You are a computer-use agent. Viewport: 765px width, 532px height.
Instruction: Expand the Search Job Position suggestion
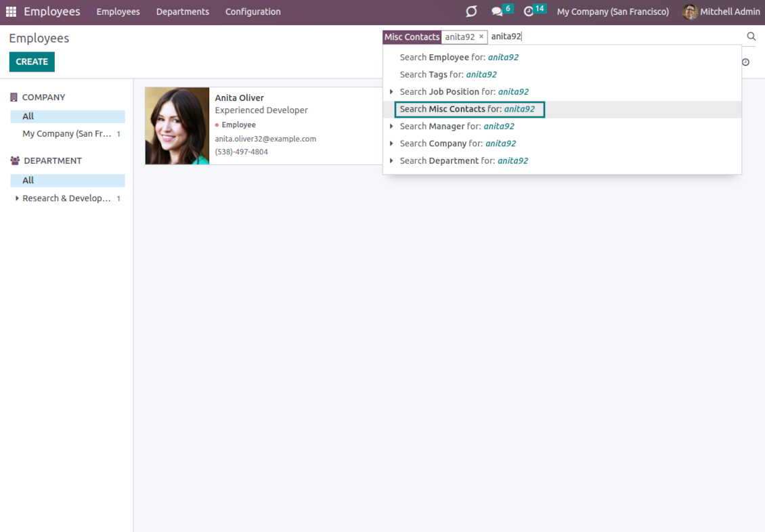point(391,92)
